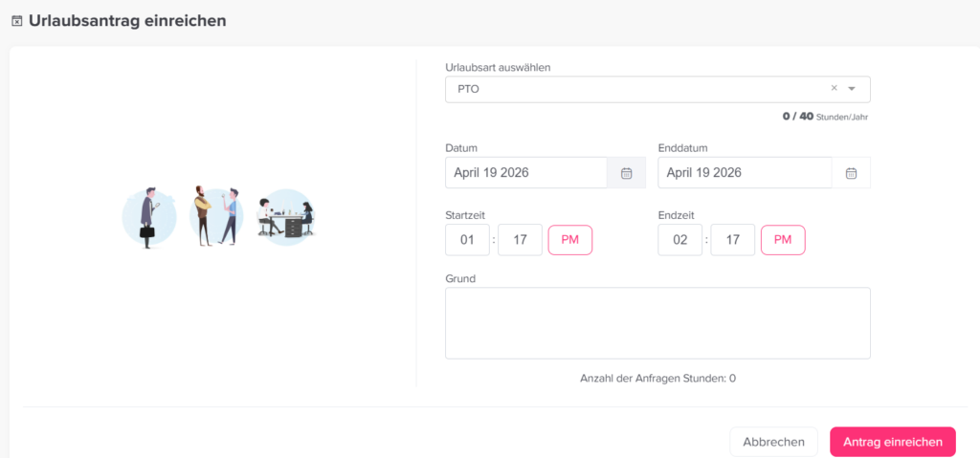Image resolution: width=980 pixels, height=458 pixels.
Task: Click the PTO text in Urlaubsart field
Action: [469, 89]
